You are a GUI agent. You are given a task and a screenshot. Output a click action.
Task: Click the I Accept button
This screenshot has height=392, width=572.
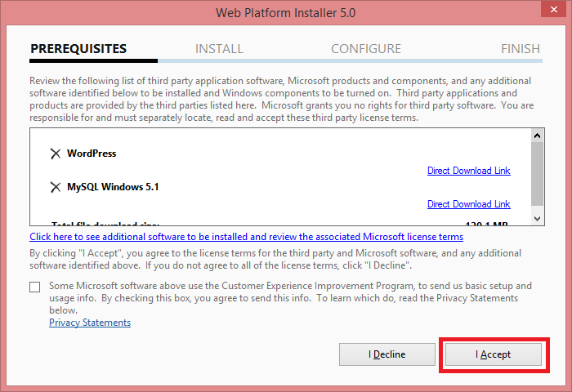(494, 354)
